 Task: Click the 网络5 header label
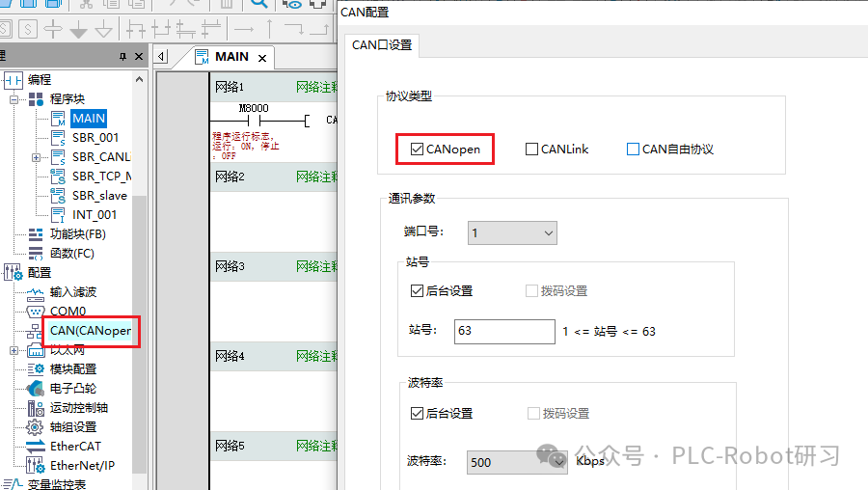click(230, 447)
